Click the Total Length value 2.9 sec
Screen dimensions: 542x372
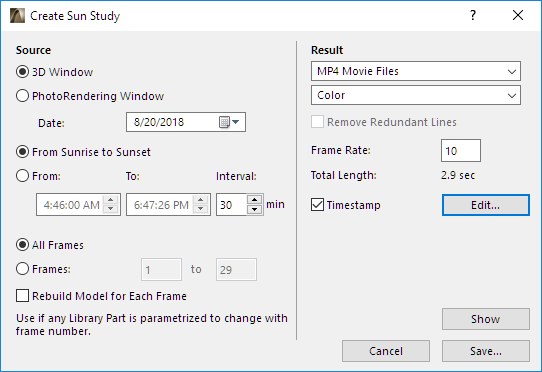click(x=458, y=175)
